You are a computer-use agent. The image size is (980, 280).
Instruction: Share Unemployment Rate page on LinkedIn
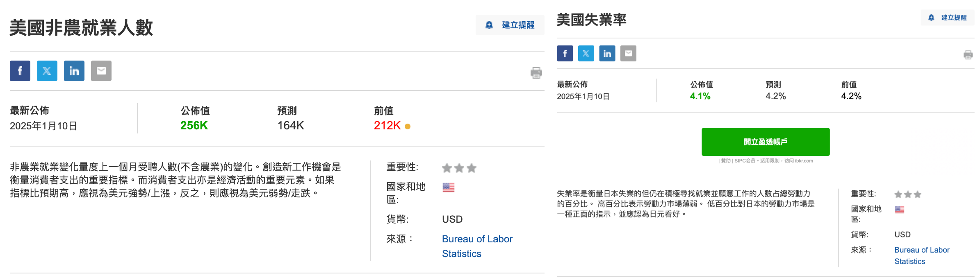pyautogui.click(x=607, y=53)
